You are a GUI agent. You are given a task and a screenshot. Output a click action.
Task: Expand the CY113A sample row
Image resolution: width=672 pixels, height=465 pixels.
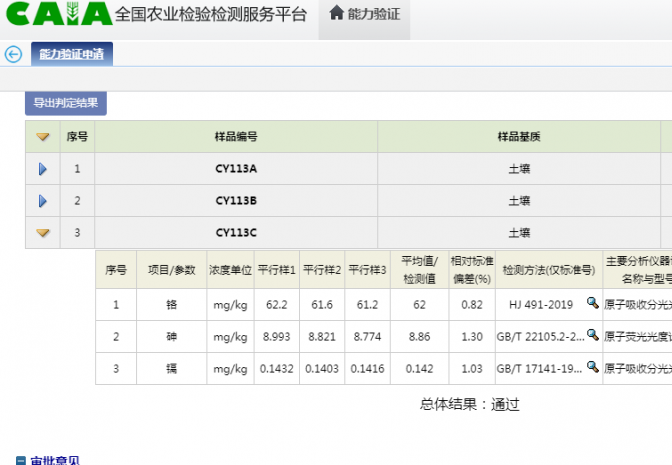[42, 169]
